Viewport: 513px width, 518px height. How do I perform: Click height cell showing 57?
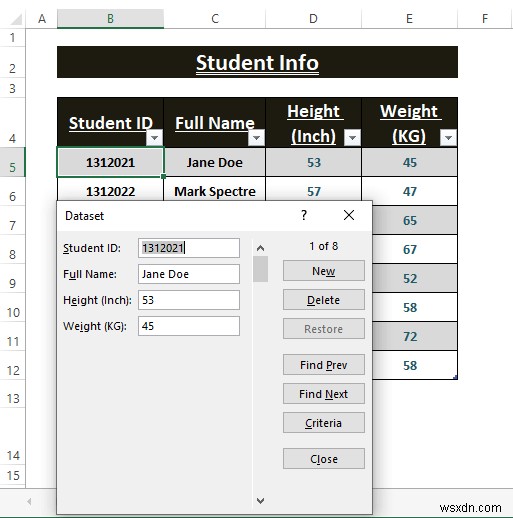(314, 189)
